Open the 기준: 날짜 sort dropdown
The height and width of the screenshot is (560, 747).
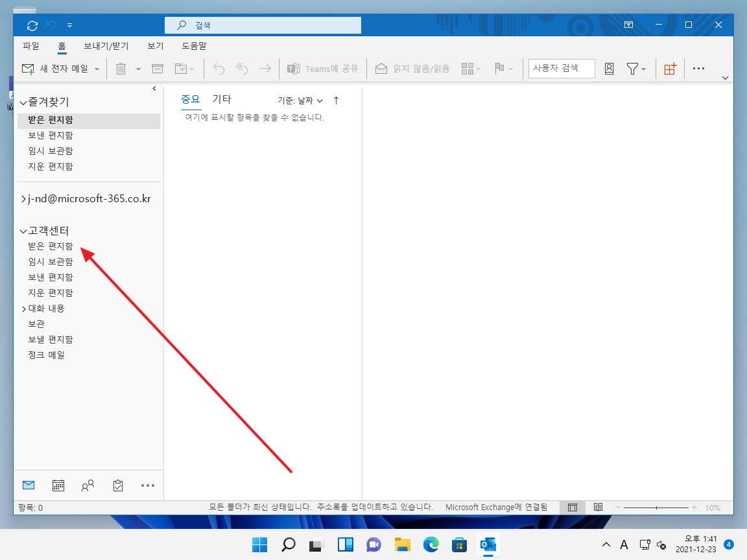click(300, 100)
